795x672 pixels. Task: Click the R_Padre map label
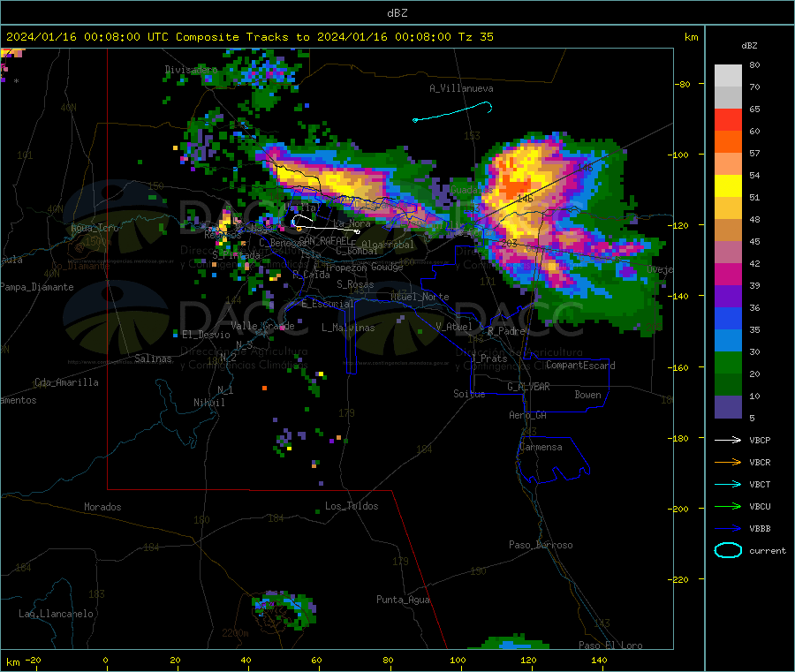pos(506,331)
